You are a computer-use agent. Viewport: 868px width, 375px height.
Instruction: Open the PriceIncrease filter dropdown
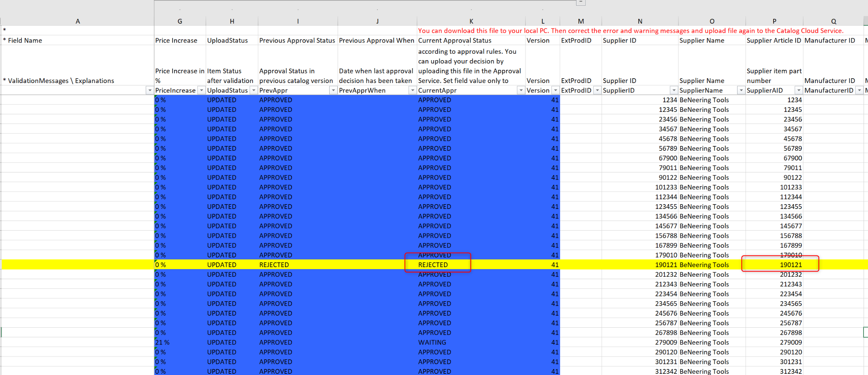click(x=201, y=91)
